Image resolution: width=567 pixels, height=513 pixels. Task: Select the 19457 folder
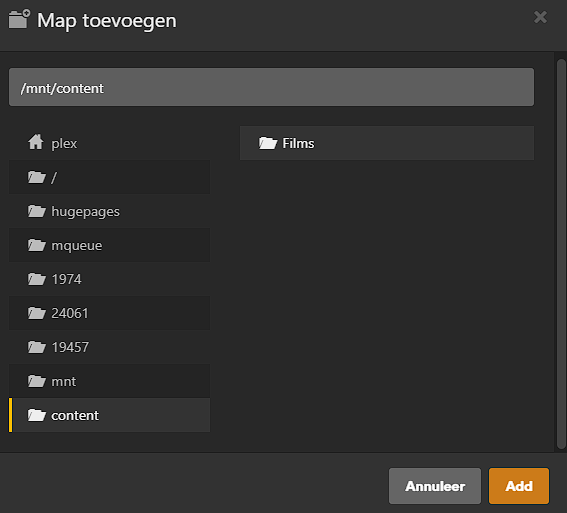pyautogui.click(x=109, y=347)
